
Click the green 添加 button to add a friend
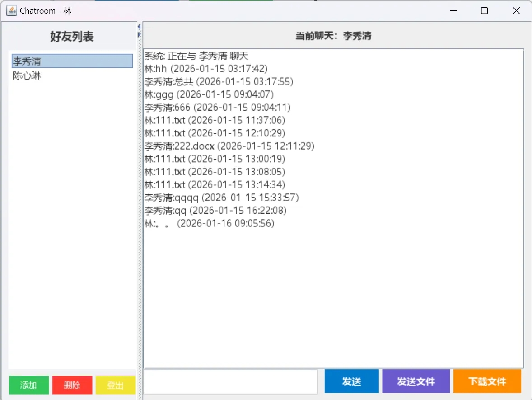(x=28, y=385)
